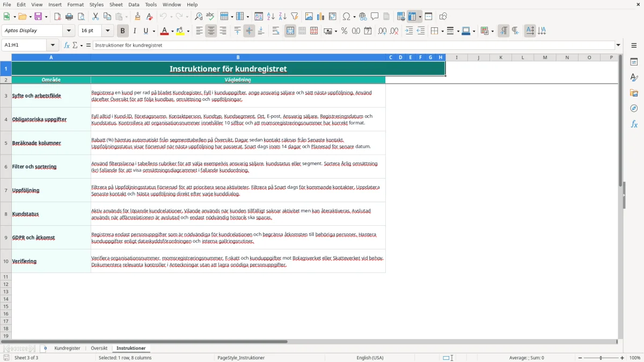Copy the selection
Screen dimensions: 644x362
[107, 17]
